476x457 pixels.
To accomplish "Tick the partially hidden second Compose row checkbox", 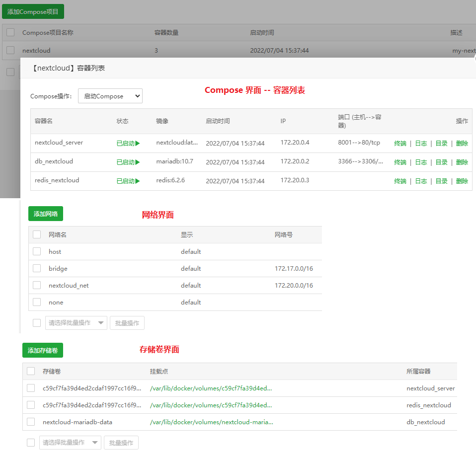I will [x=10, y=72].
